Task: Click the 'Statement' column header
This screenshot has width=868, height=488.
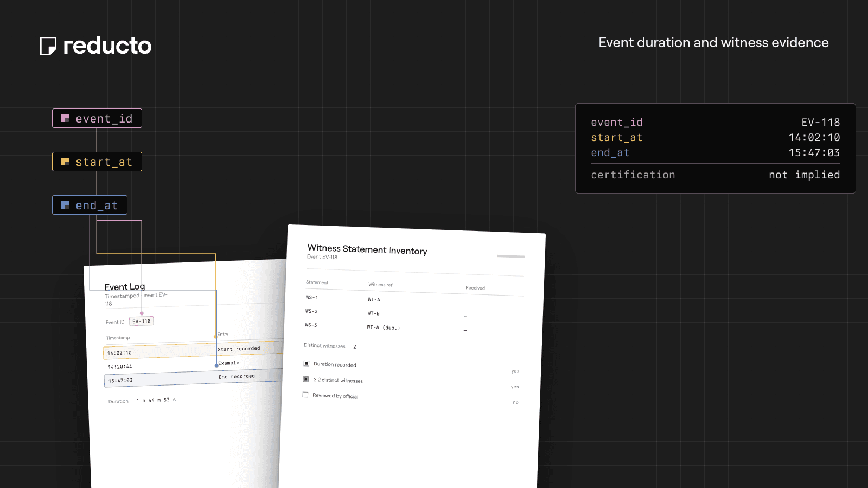Action: tap(317, 282)
